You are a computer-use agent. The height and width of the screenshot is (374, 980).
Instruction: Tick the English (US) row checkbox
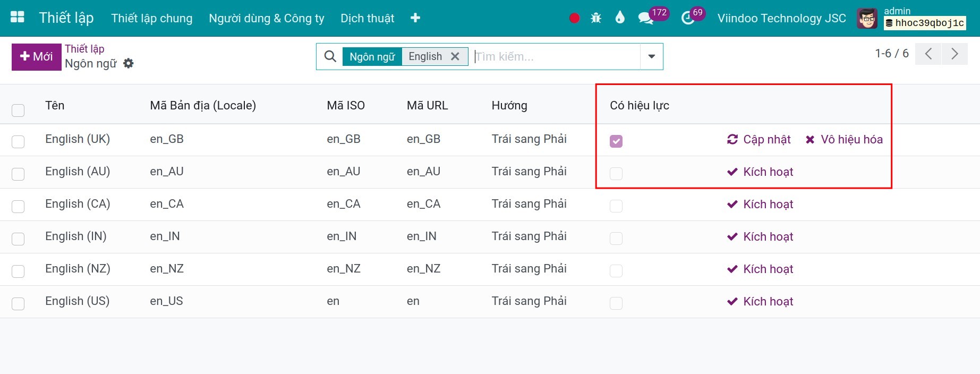click(18, 303)
